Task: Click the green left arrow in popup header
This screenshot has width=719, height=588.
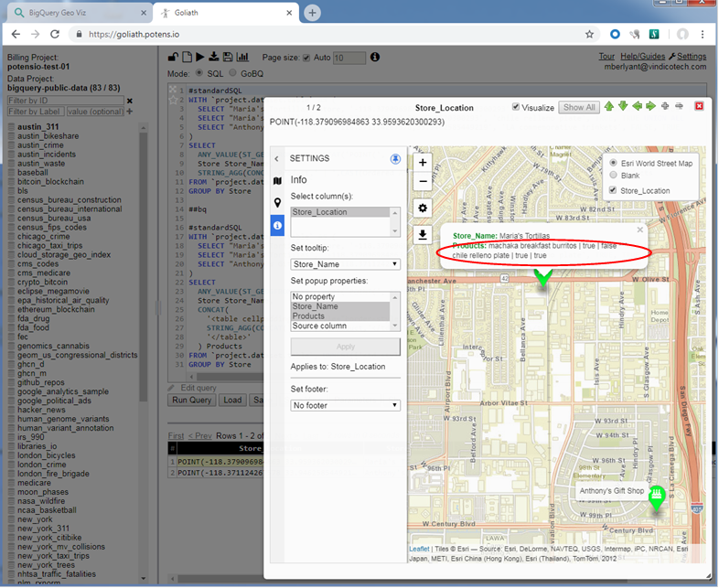Action: click(x=637, y=106)
